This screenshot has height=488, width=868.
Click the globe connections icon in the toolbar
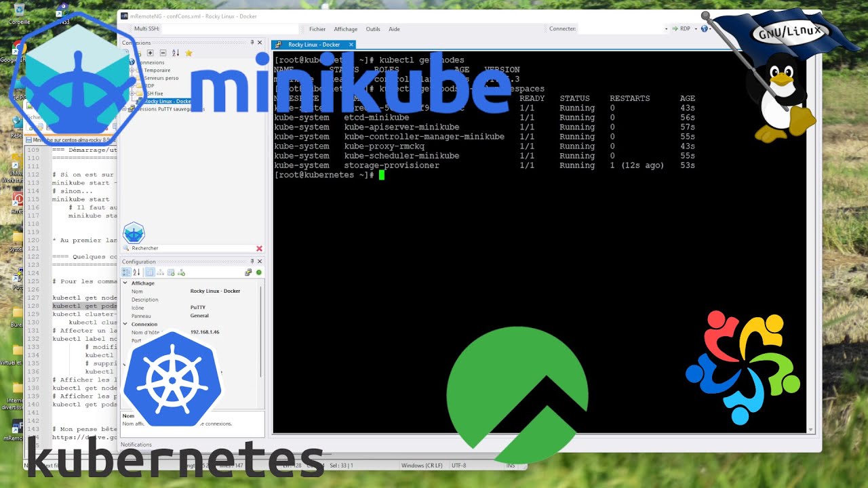(704, 29)
